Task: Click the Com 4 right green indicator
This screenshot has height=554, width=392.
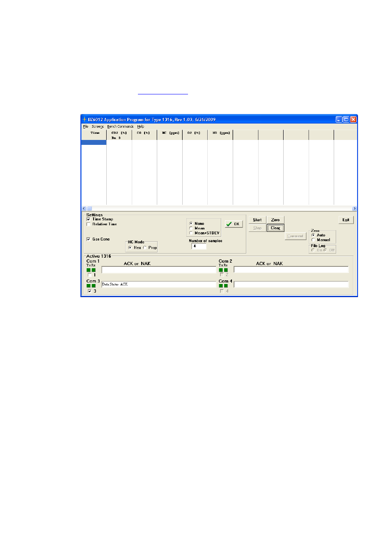Action: pyautogui.click(x=226, y=286)
